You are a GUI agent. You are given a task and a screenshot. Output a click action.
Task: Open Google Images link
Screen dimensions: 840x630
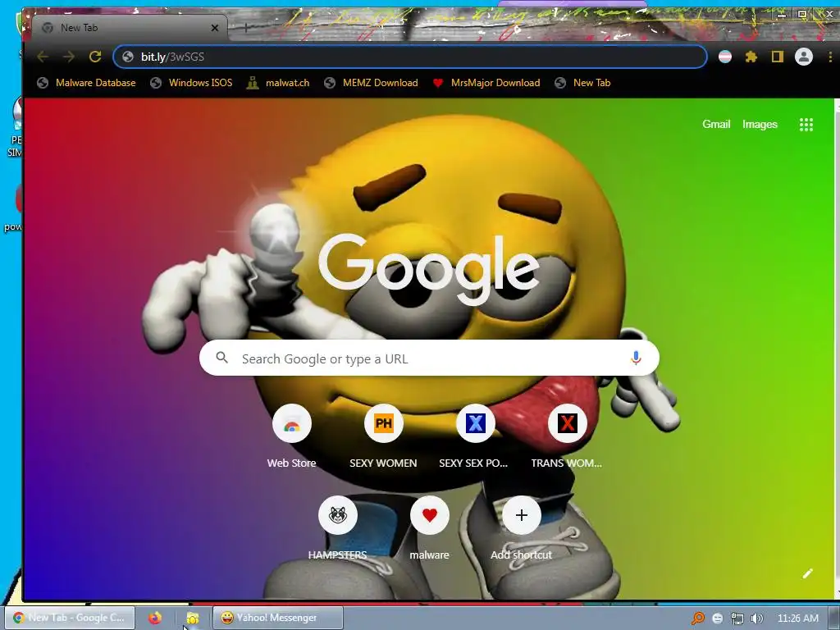(760, 125)
